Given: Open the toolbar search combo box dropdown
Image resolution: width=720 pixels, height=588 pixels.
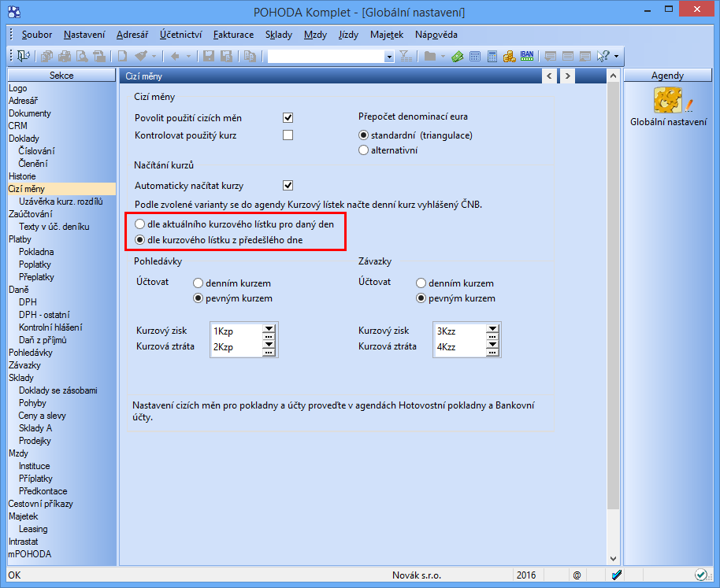Looking at the screenshot, I should point(389,57).
